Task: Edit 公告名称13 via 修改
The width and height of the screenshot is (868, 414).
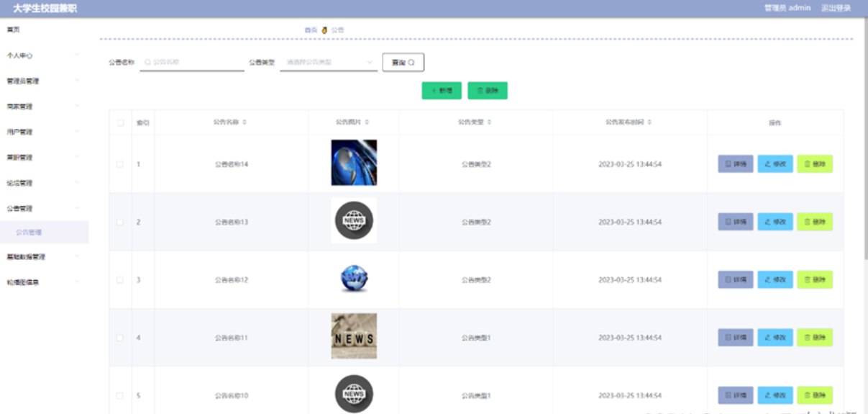Action: pos(775,222)
